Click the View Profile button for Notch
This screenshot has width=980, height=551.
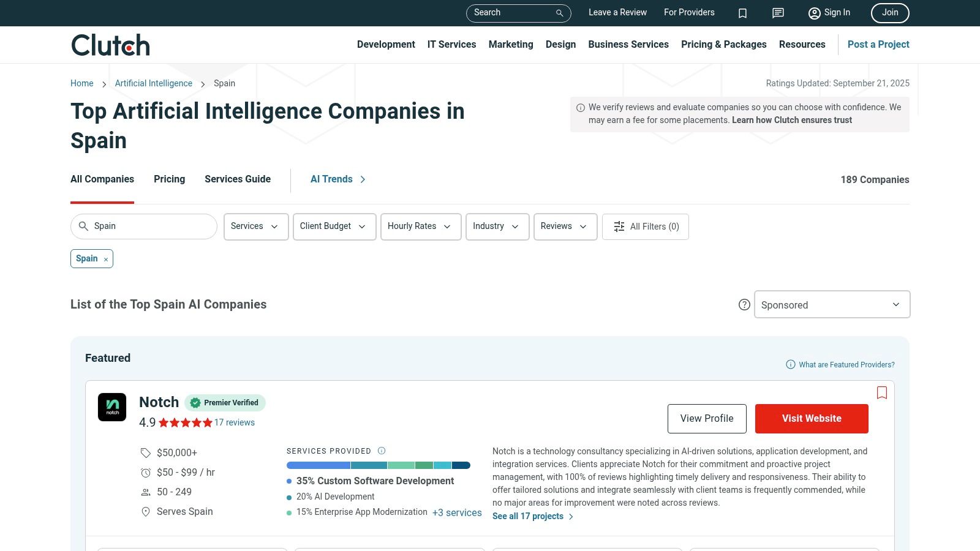(x=707, y=419)
